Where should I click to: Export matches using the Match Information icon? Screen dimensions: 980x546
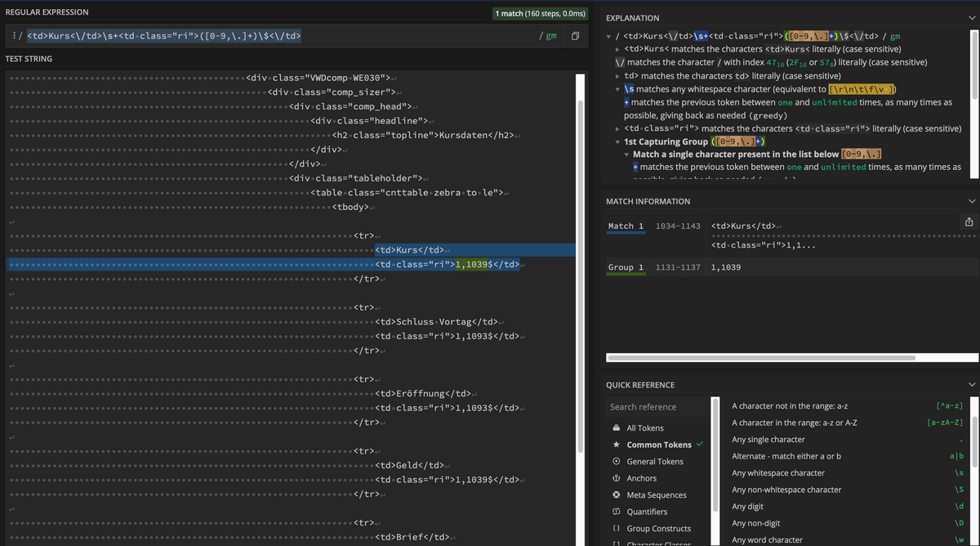click(x=969, y=222)
